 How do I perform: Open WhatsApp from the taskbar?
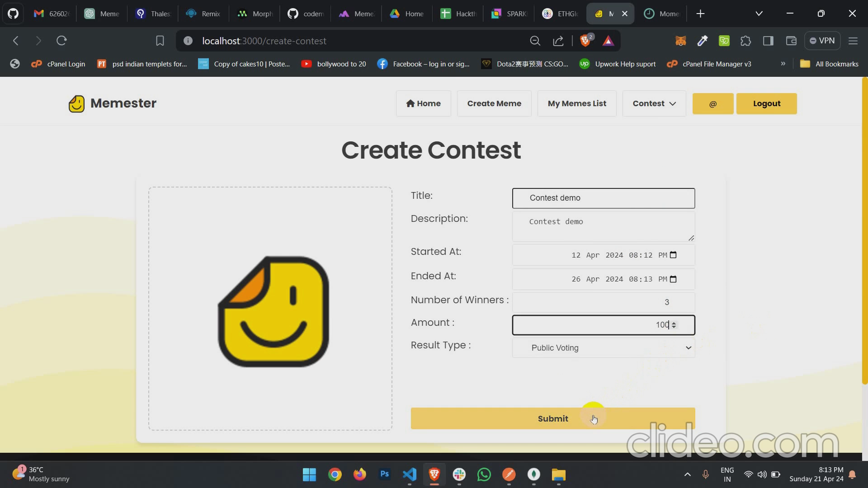tap(484, 474)
